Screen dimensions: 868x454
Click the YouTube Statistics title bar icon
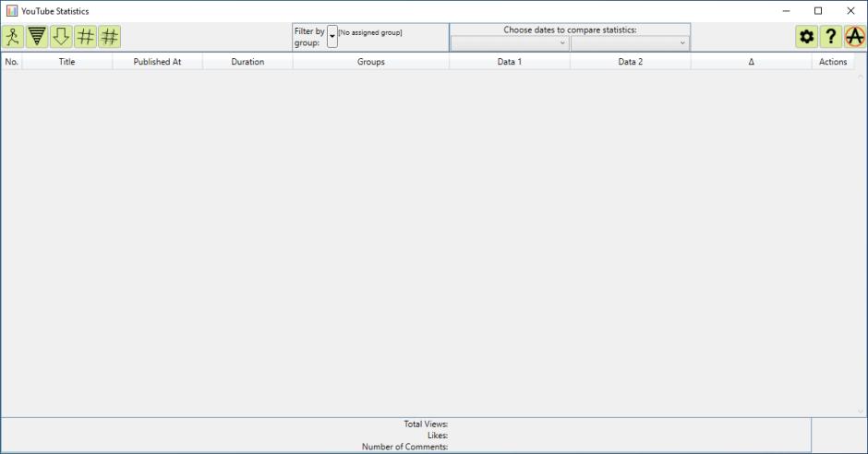pyautogui.click(x=12, y=10)
